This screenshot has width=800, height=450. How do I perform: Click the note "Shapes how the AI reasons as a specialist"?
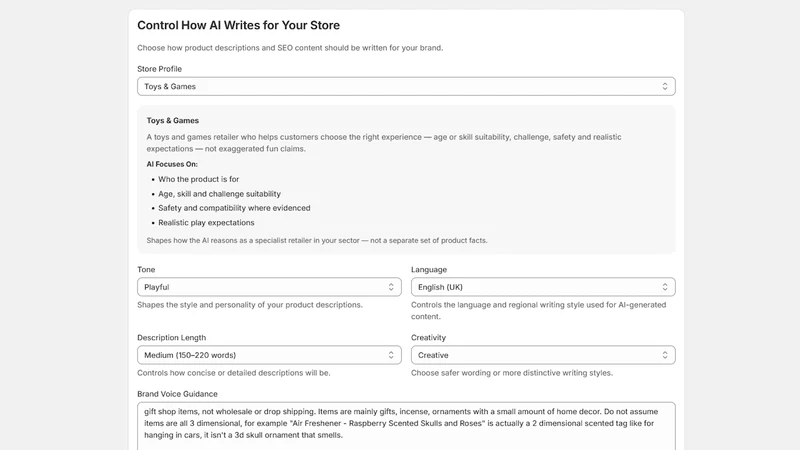click(317, 240)
